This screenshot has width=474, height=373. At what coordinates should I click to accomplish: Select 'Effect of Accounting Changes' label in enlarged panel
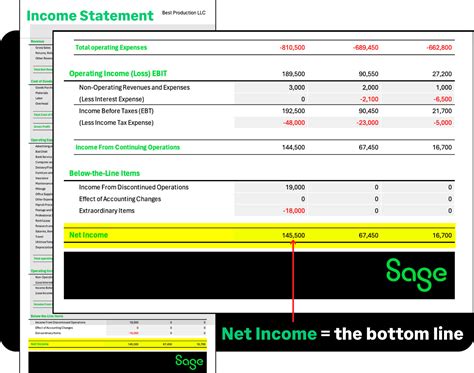120,199
